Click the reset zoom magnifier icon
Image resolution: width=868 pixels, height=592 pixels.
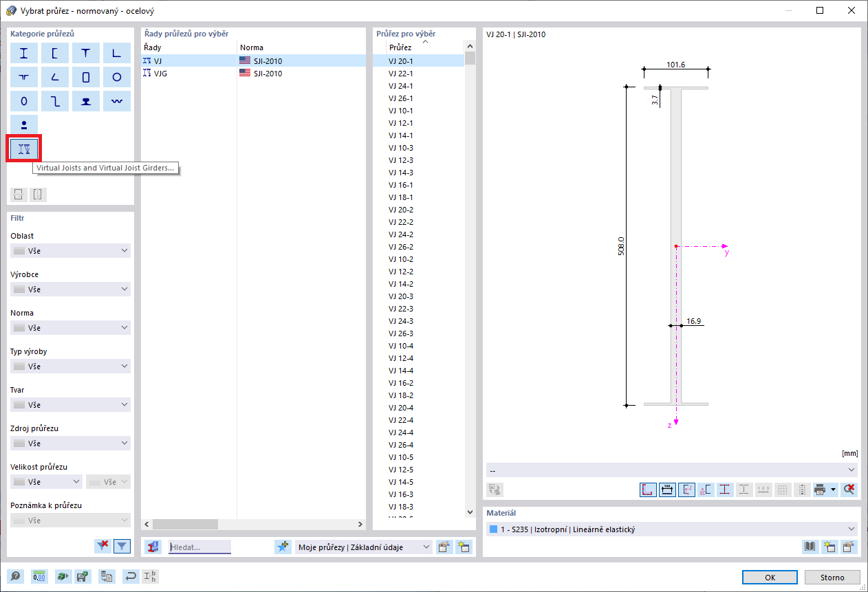pyautogui.click(x=850, y=490)
